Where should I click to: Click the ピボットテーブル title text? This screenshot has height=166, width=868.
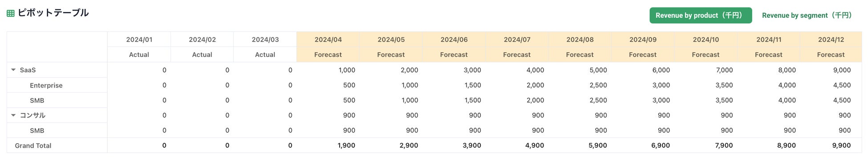point(53,13)
